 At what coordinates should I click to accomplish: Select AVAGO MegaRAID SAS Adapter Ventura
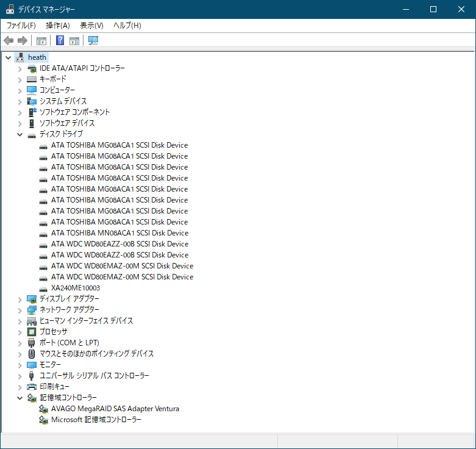(x=115, y=409)
